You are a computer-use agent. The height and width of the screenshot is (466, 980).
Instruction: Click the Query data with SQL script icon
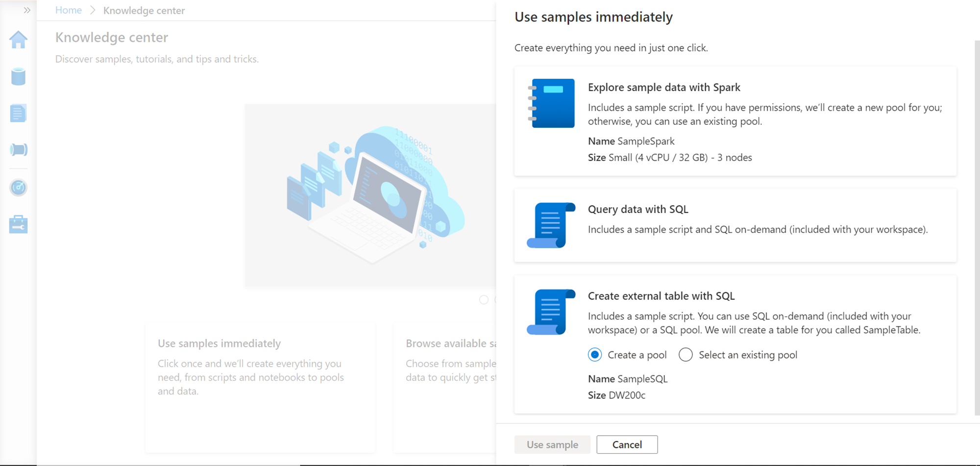[551, 225]
